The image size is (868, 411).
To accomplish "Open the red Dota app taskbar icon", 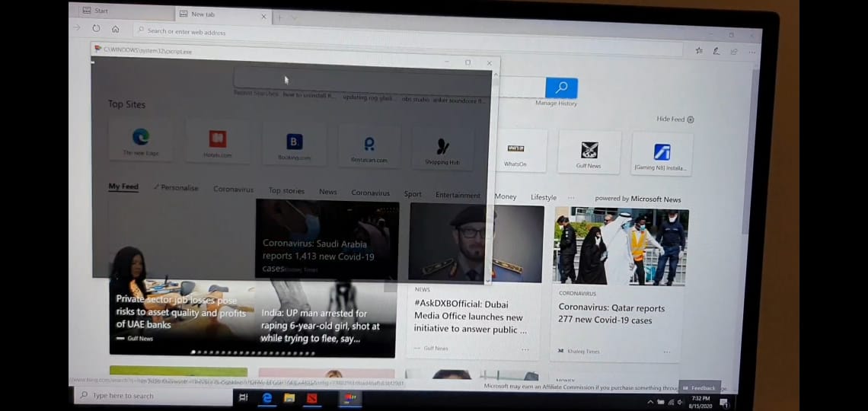I will point(312,398).
